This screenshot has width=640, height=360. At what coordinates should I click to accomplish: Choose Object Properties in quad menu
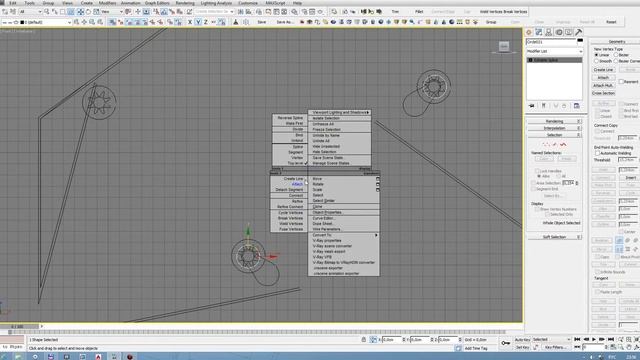327,213
